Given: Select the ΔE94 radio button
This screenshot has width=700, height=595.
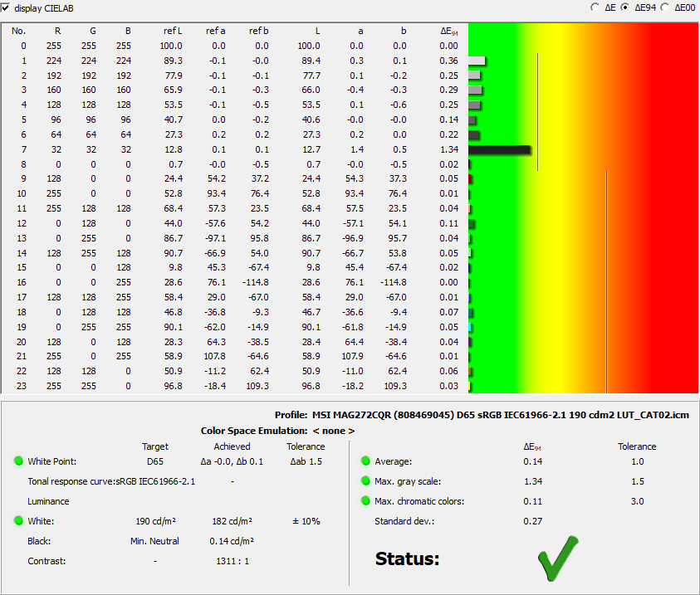Looking at the screenshot, I should pyautogui.click(x=625, y=7).
